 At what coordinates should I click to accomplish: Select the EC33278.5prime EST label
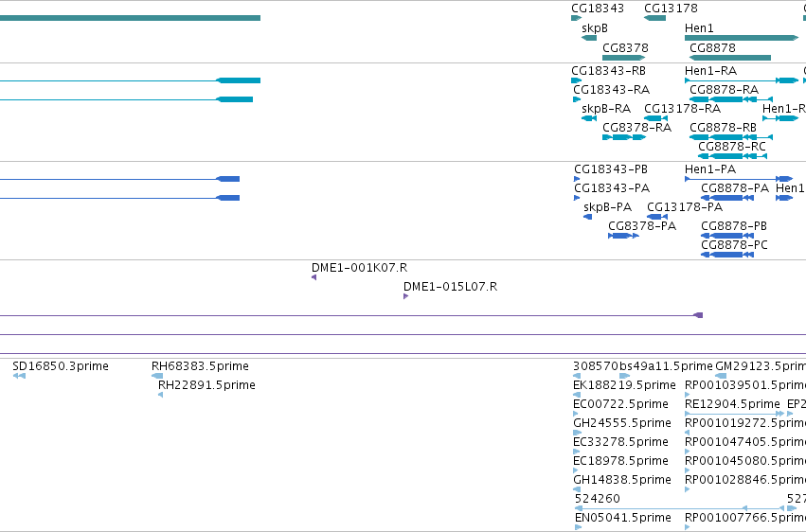coord(620,442)
